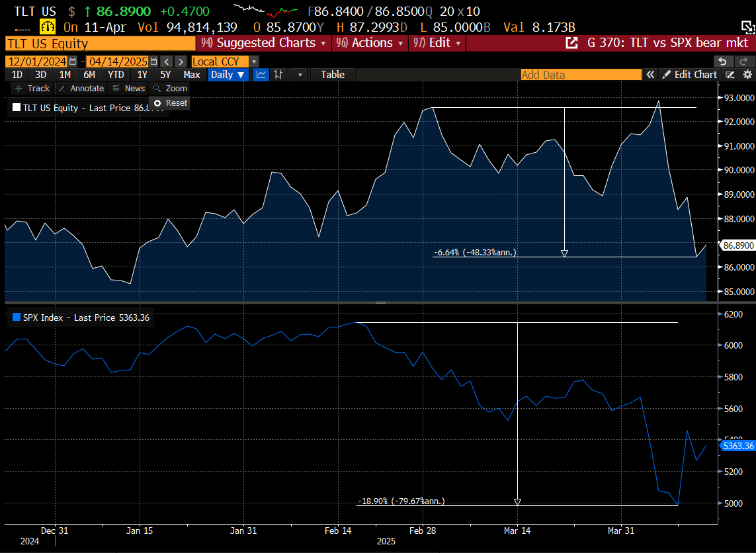Open the Local CCY currency dropdown arrow

point(254,62)
